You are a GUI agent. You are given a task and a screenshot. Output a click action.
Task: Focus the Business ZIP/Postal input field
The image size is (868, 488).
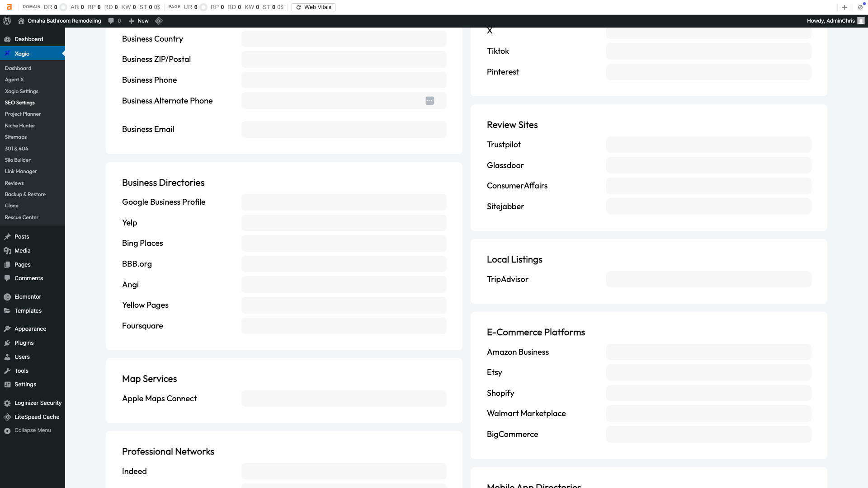pyautogui.click(x=344, y=60)
